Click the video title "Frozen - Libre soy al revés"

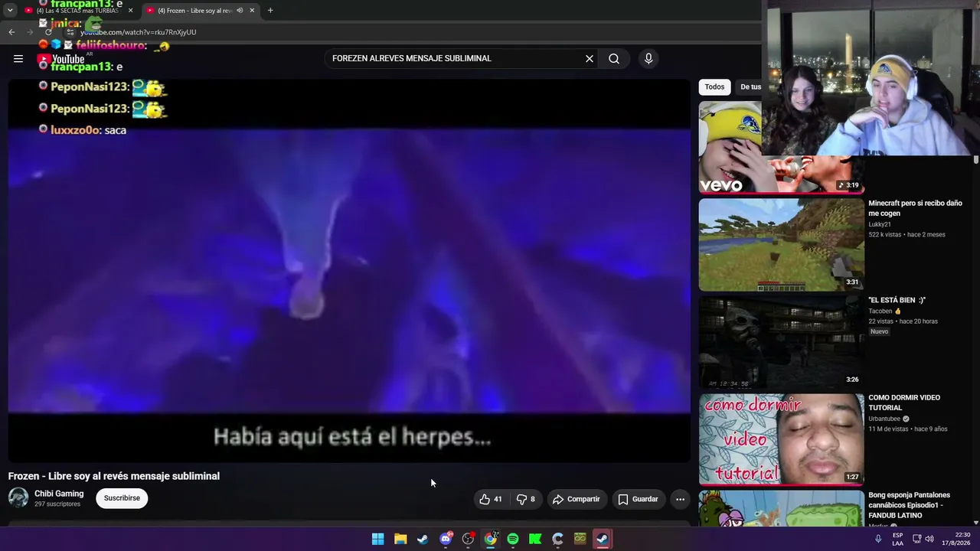point(114,476)
